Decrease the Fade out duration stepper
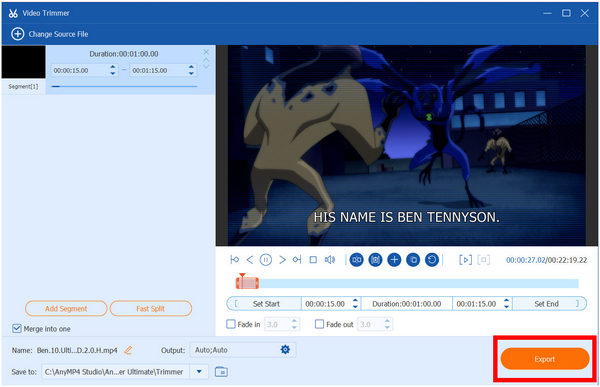 point(387,327)
